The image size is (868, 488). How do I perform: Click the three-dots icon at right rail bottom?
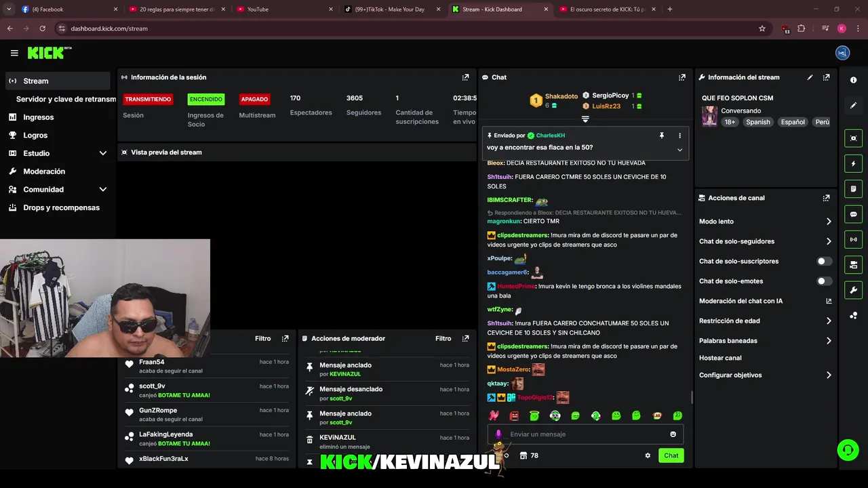pyautogui.click(x=853, y=315)
